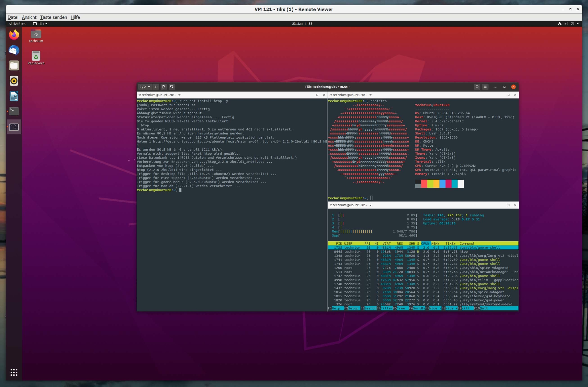Click the GNOME app grid icon at dock bottom
Viewport: 588px width, 387px height.
tap(14, 372)
